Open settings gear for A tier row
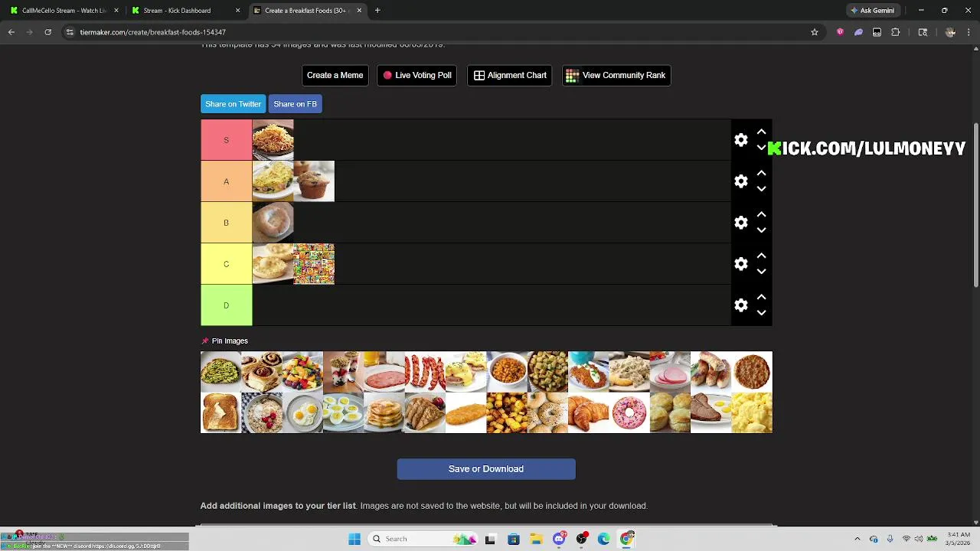980x551 pixels. click(x=740, y=181)
